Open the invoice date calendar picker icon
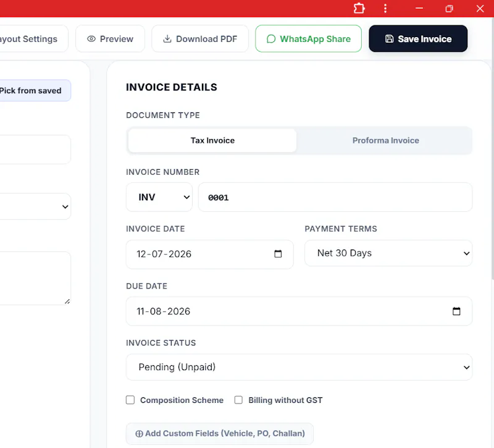Image resolution: width=494 pixels, height=448 pixels. (278, 254)
